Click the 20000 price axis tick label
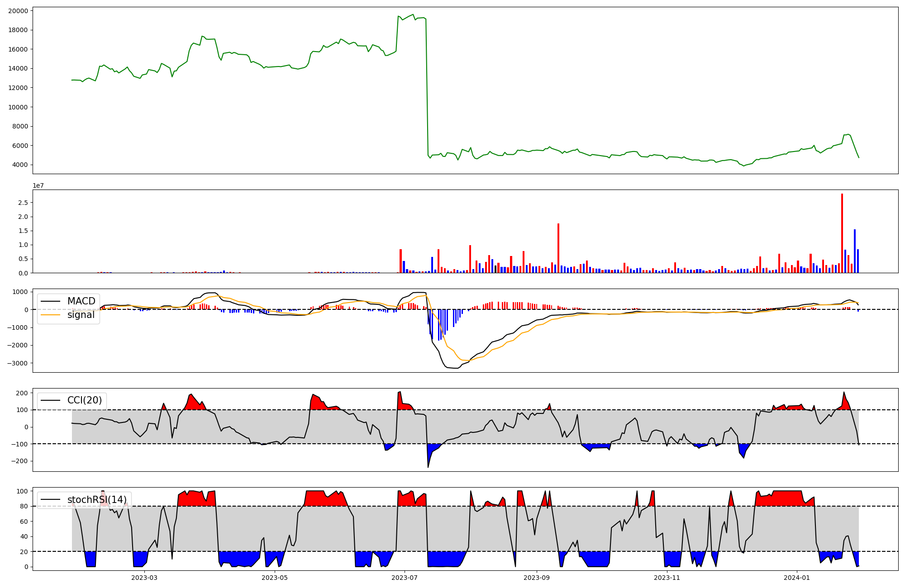This screenshot has height=588, width=905. [18, 11]
